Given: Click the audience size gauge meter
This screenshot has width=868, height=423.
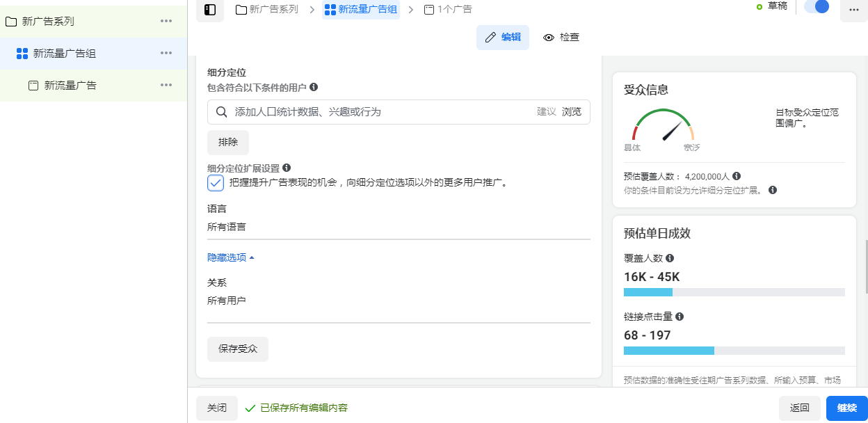Looking at the screenshot, I should coord(663,127).
